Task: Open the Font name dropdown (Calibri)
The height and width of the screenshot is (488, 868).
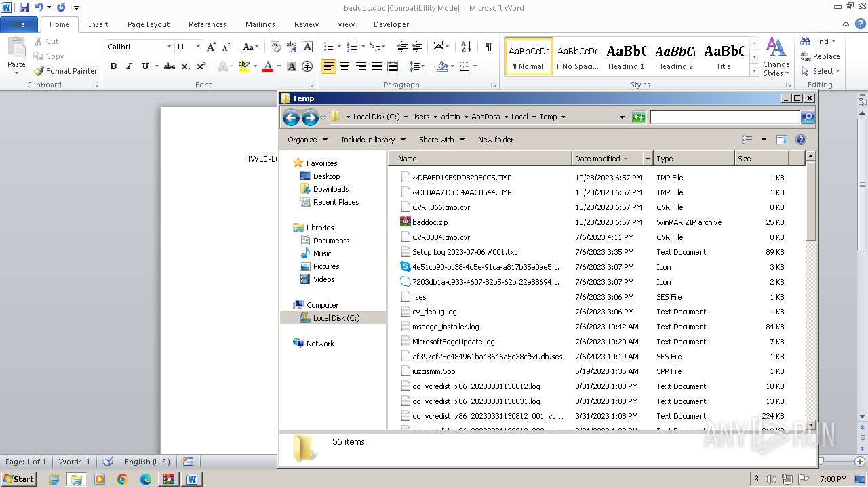Action: 169,47
